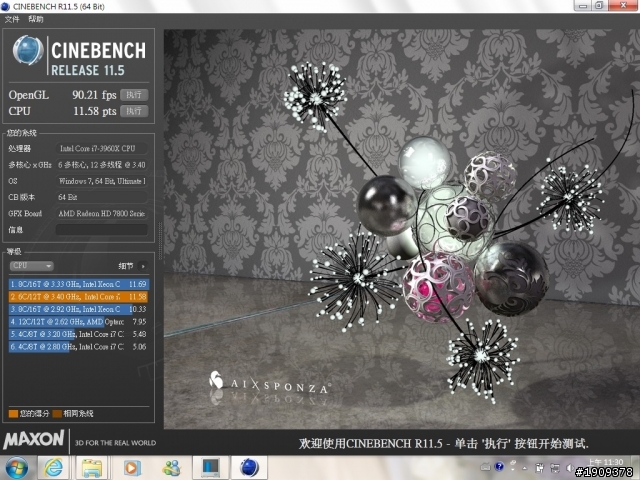Select the CINEBENCH globe icon in taskbar
The image size is (640, 480).
tap(249, 468)
